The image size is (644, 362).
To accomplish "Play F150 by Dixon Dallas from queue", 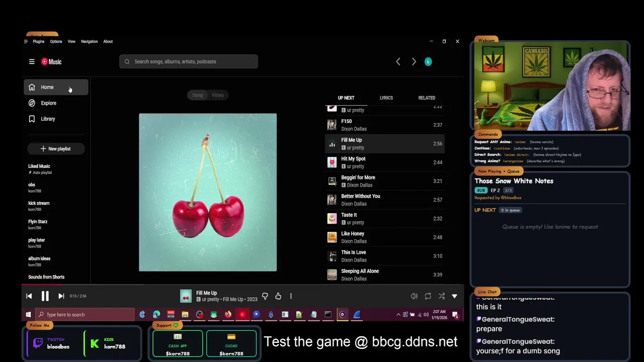I will click(385, 125).
